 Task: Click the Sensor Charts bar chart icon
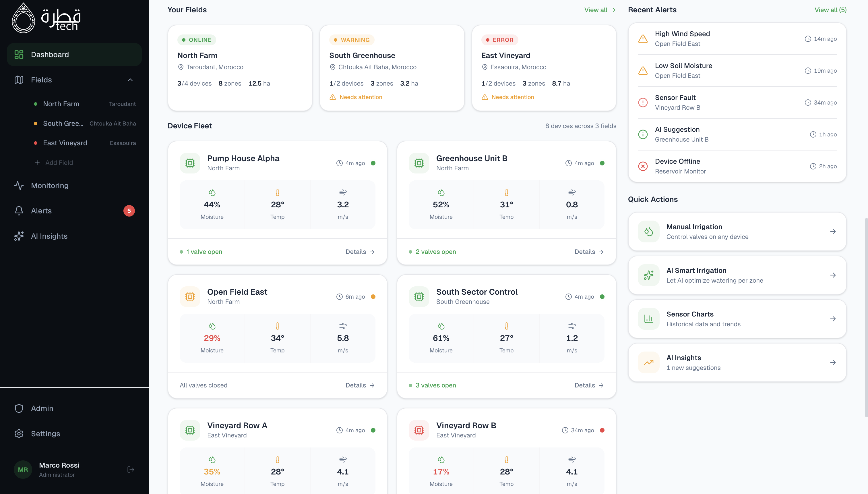click(648, 319)
